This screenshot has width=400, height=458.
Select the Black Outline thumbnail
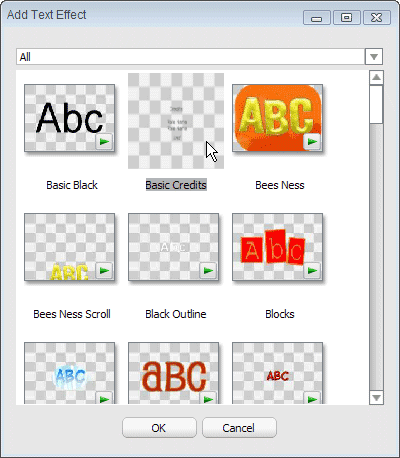tap(174, 247)
